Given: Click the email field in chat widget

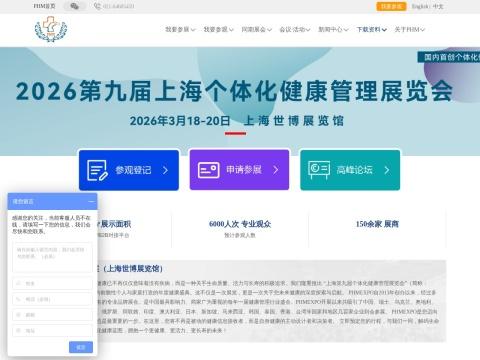Looking at the screenshot, I should (52, 315).
